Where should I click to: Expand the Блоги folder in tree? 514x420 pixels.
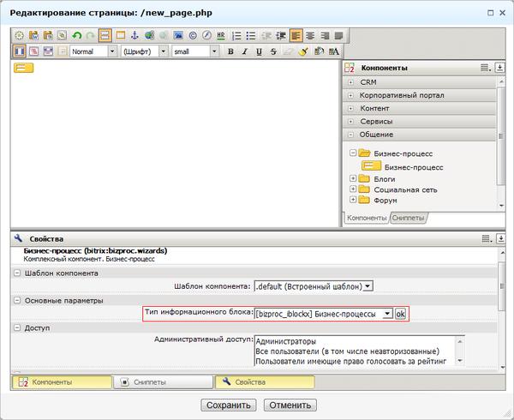click(353, 178)
